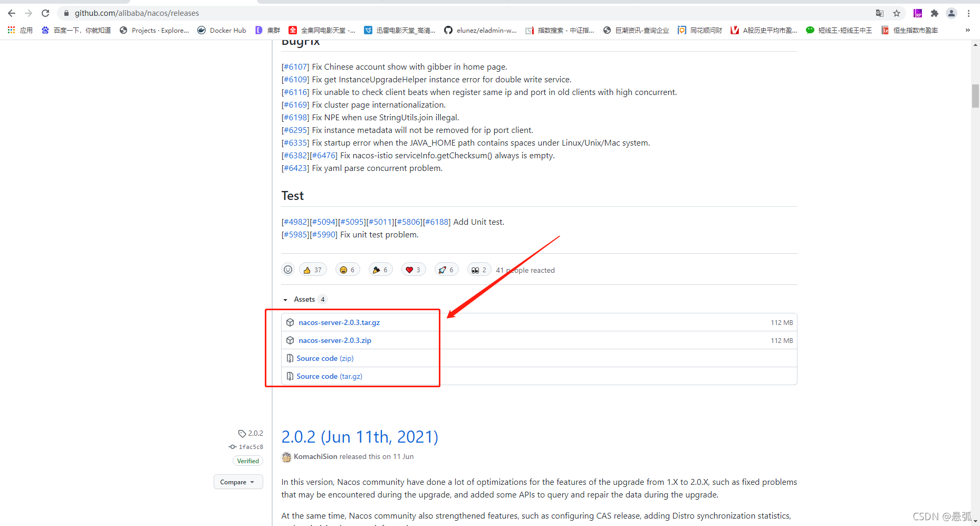Toggle the hooray party reaction with 6

point(381,270)
